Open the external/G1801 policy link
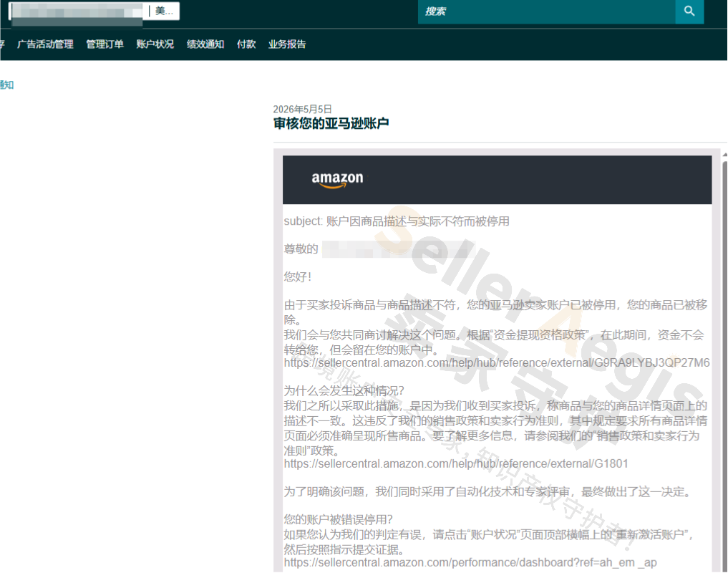The height and width of the screenshot is (573, 728). coord(456,464)
